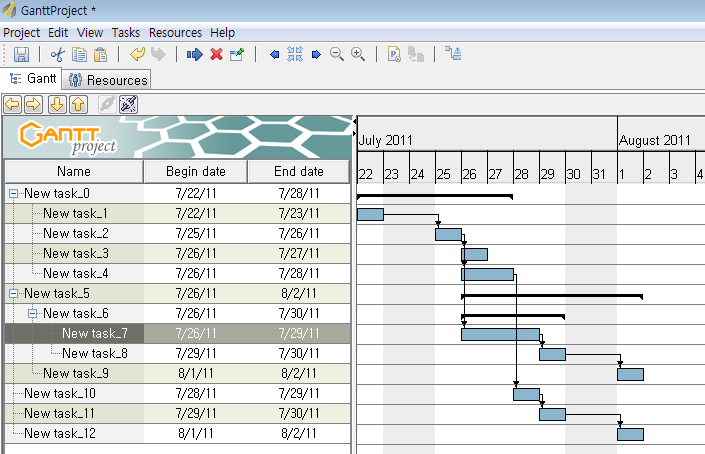Viewport: 705px width, 454px height.
Task: Delete task using red X icon
Action: click(x=216, y=54)
